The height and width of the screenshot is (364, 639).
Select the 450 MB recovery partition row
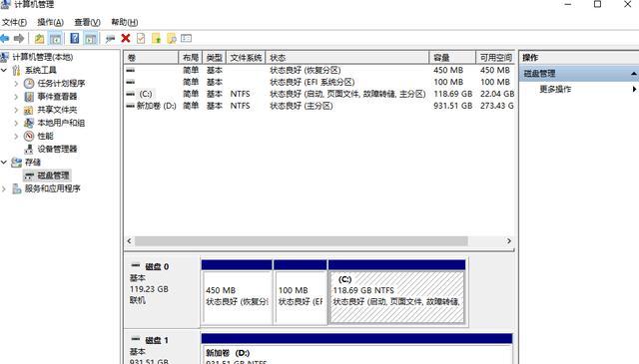point(319,70)
